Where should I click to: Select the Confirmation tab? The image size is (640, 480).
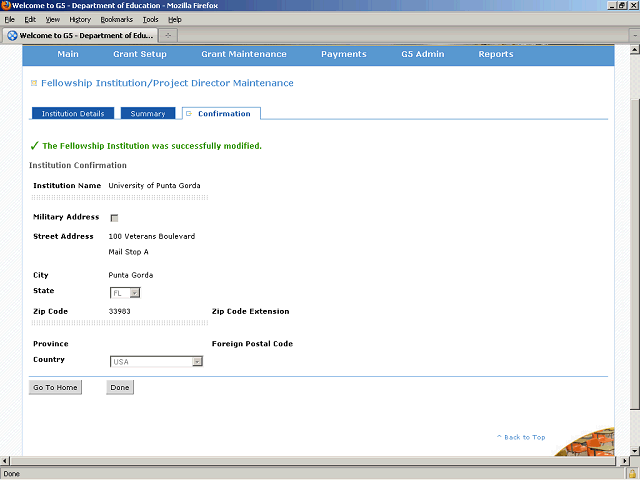coord(221,113)
